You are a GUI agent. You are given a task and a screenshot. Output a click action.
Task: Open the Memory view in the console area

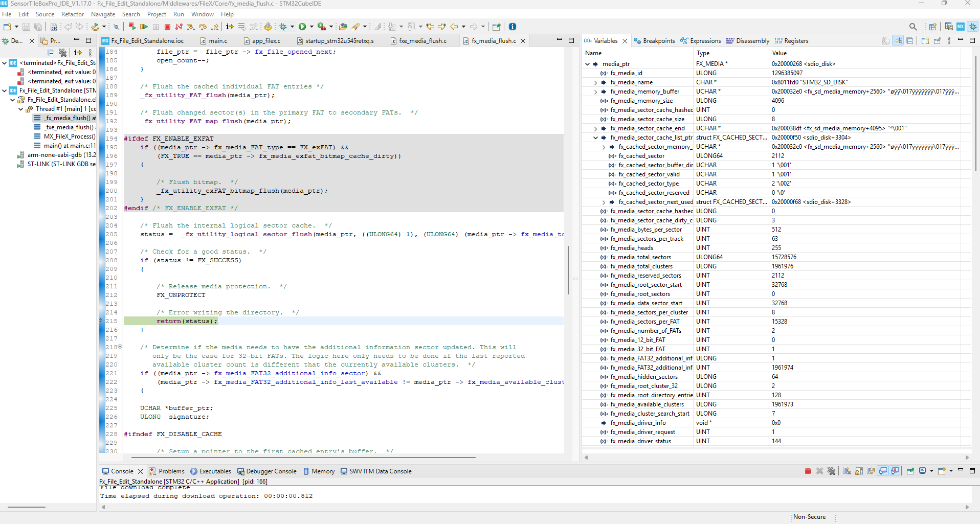(x=323, y=471)
